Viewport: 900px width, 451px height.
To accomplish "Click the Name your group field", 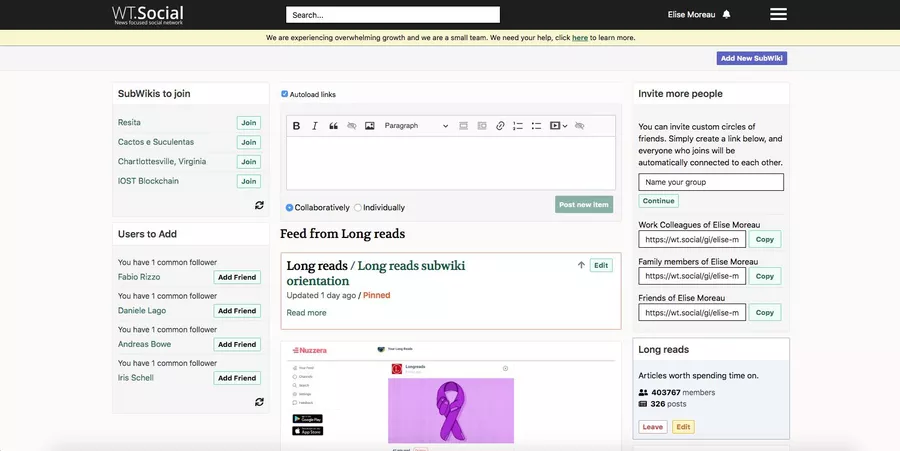I will pyautogui.click(x=711, y=182).
